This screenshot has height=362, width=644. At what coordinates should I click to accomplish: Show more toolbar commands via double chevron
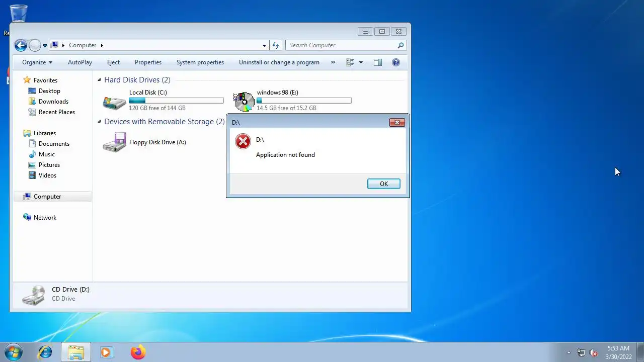333,62
